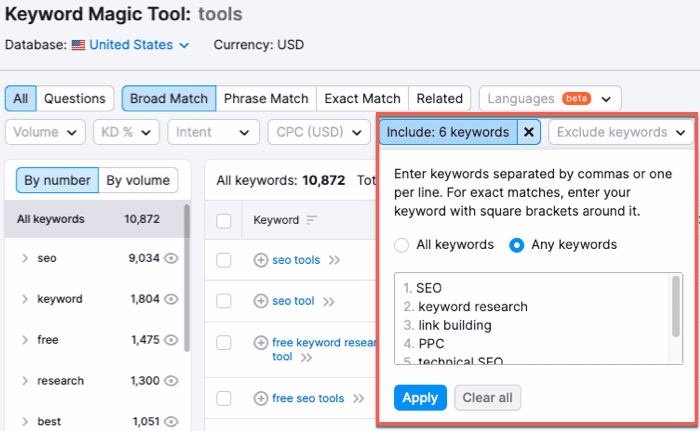The height and width of the screenshot is (431, 700).
Task: Click the plus icon before 'seo tools' keyword
Action: pyautogui.click(x=261, y=260)
